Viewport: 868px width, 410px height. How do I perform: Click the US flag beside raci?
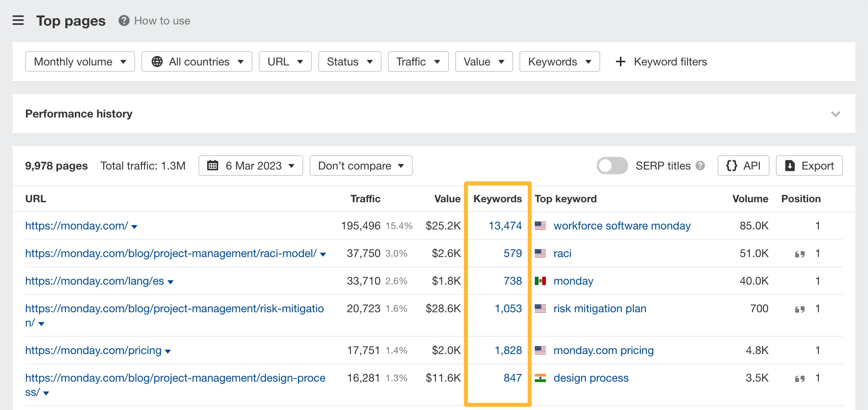click(x=541, y=253)
